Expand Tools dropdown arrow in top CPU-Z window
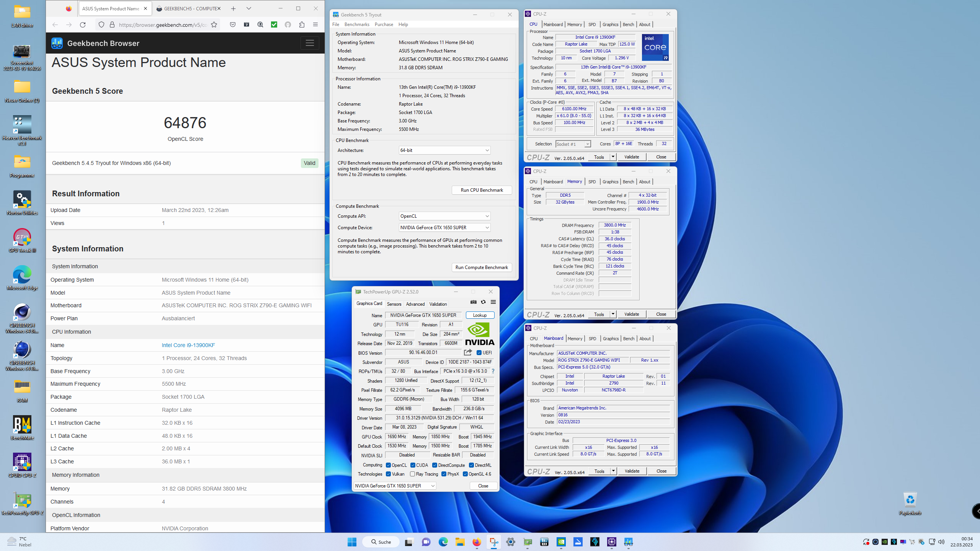980x551 pixels. pos(613,157)
